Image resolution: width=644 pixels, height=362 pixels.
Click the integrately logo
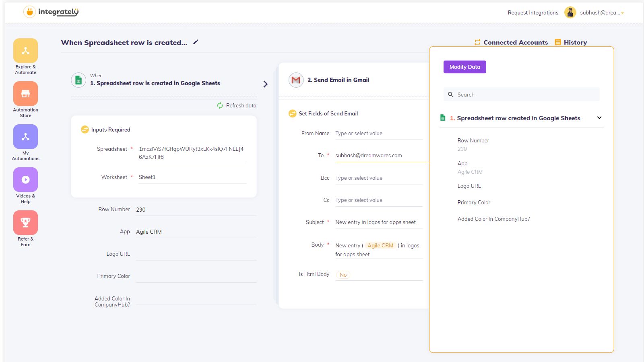pos(51,12)
